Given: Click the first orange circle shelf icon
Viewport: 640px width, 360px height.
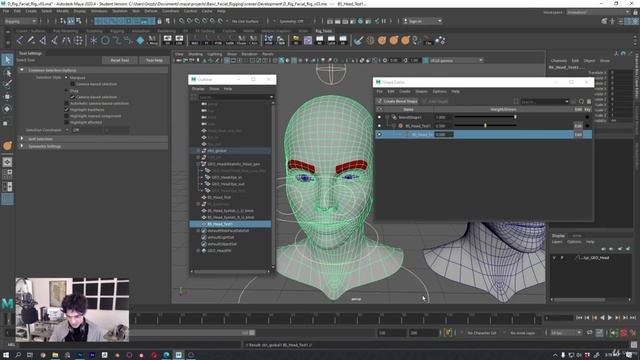Looking at the screenshot, I should click(x=382, y=40).
